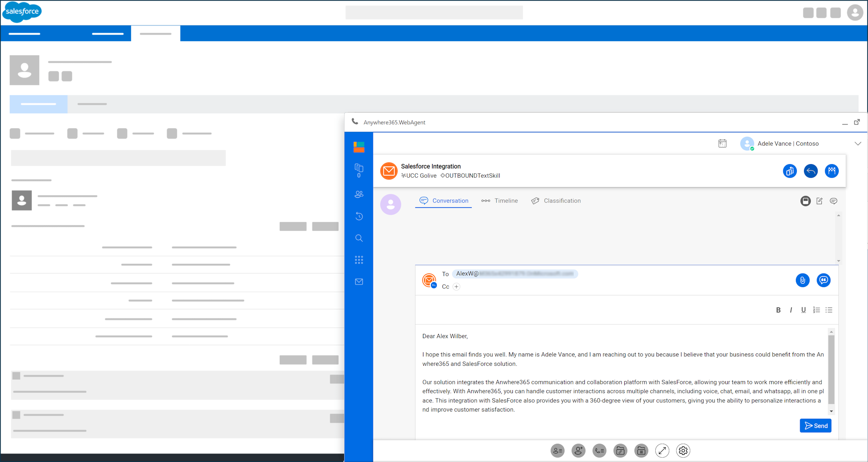Click the contact details list icon in footer
Image resolution: width=868 pixels, height=462 pixels.
(x=558, y=451)
